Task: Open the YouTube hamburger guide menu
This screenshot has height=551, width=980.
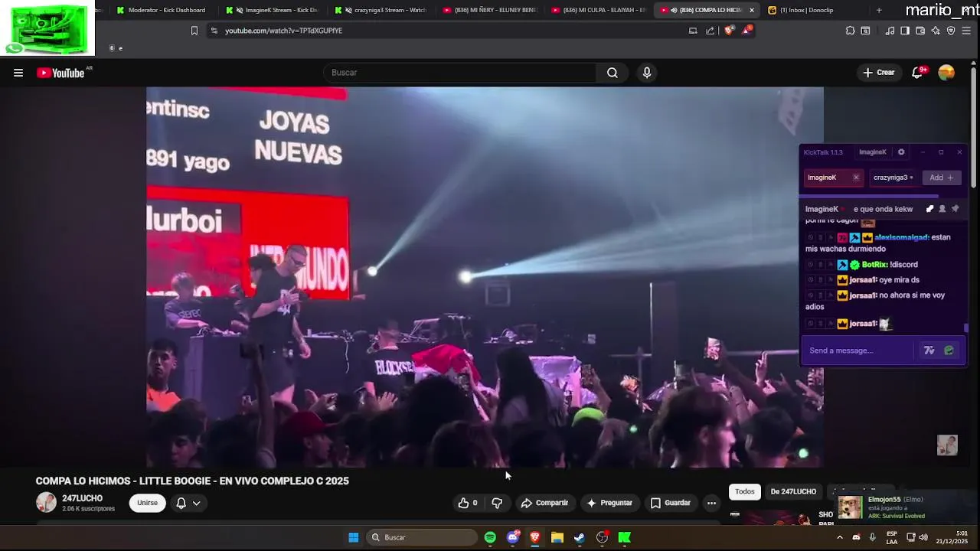Action: click(x=18, y=73)
